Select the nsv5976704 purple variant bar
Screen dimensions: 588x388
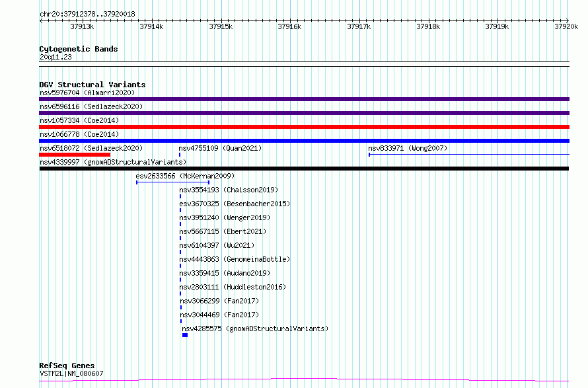[304, 99]
